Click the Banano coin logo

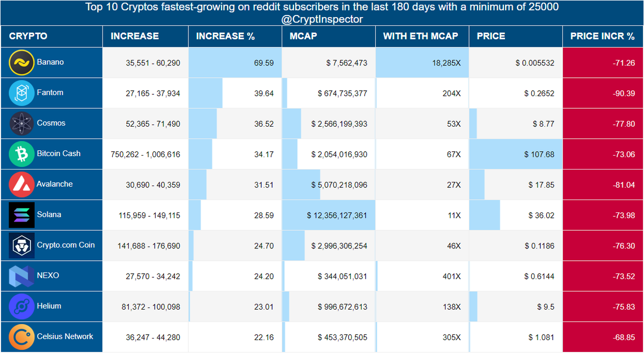21,62
